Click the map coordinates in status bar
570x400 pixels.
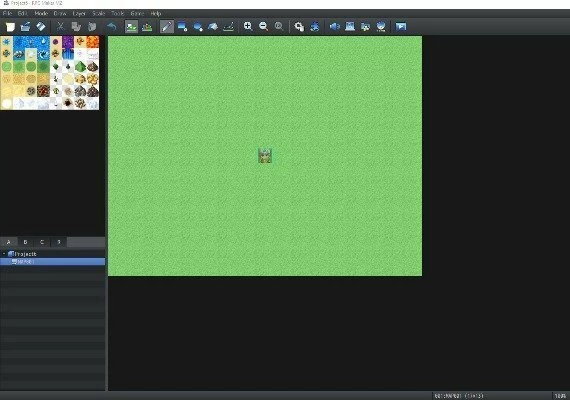coord(459,396)
